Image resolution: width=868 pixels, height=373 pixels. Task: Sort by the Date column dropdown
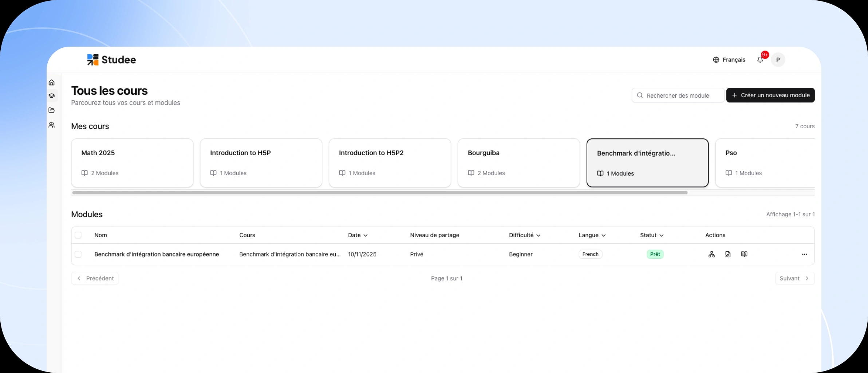point(358,235)
